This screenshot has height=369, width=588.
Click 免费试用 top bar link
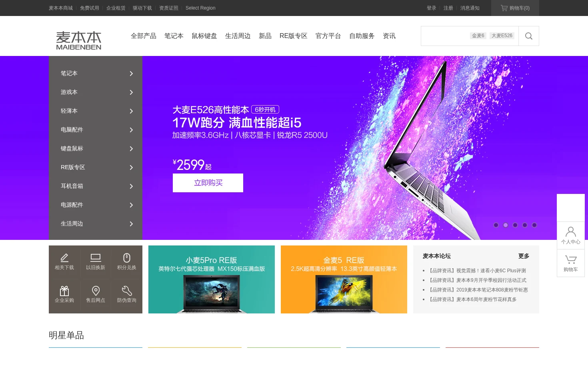[90, 8]
